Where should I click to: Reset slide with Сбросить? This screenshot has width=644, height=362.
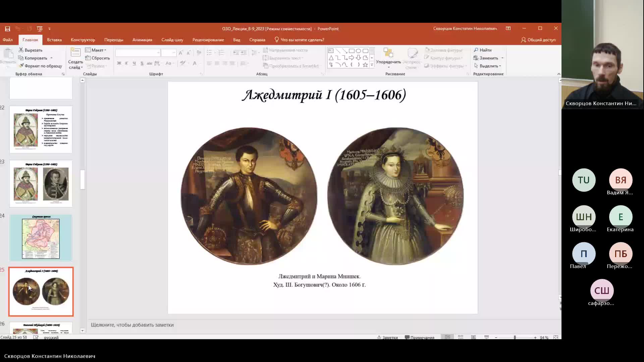[98, 58]
